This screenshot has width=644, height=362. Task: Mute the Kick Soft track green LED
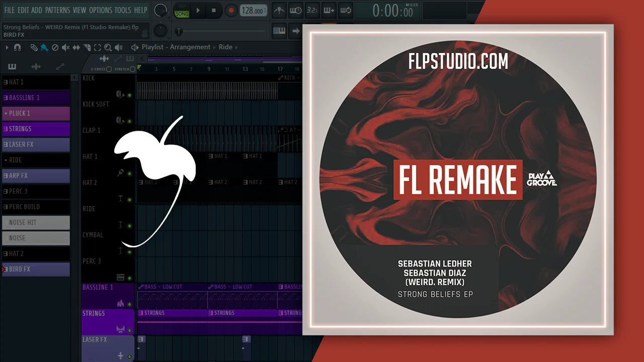(129, 121)
